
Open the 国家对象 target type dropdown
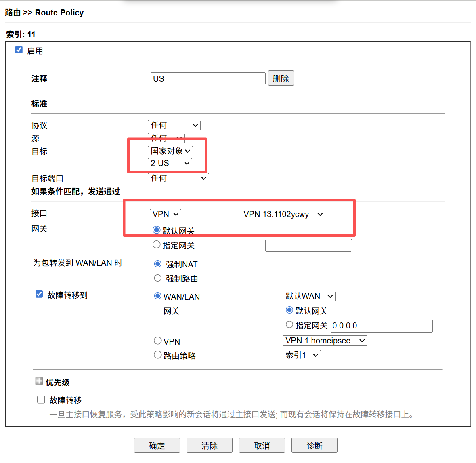pos(170,151)
